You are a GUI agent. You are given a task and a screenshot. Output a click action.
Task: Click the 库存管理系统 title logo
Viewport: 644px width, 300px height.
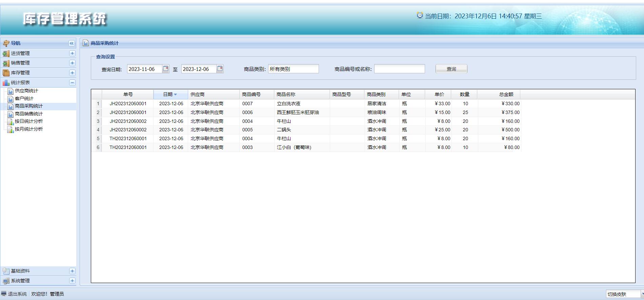pos(64,19)
